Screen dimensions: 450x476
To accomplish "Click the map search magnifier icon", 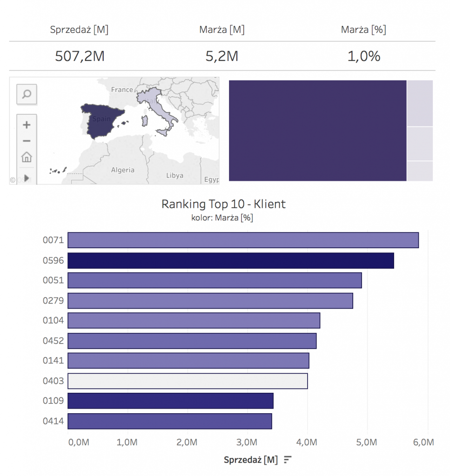I will tap(27, 94).
